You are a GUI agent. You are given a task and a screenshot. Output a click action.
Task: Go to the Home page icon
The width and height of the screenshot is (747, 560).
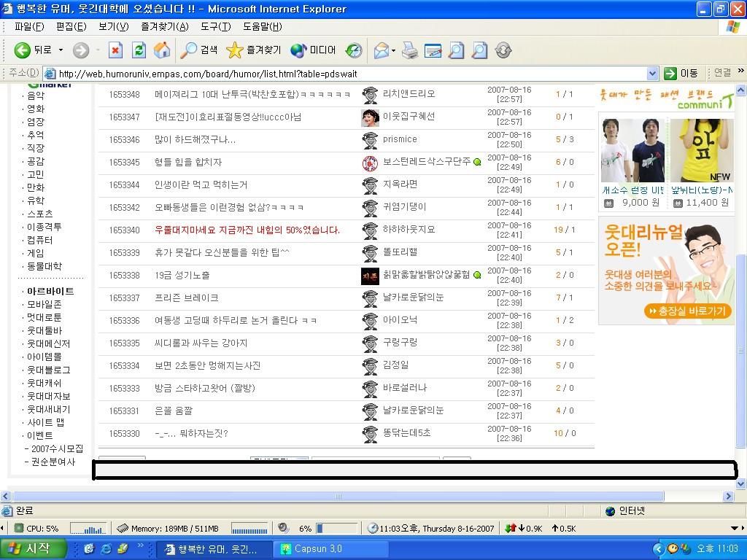tap(162, 50)
